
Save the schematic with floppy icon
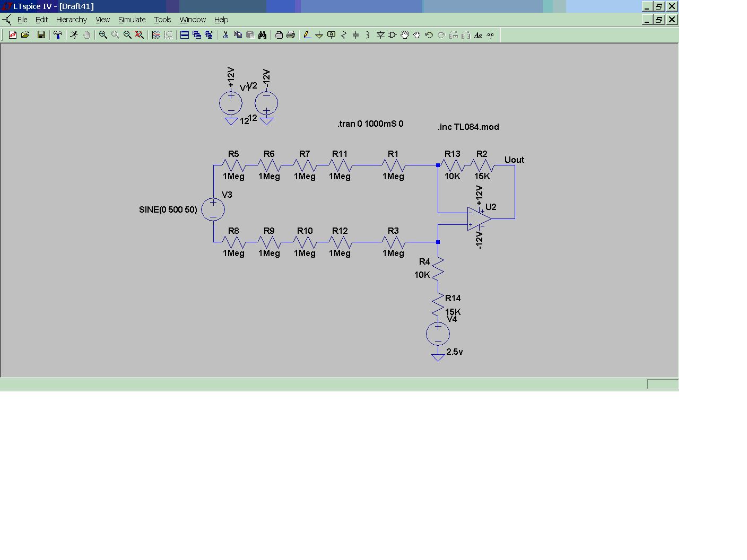[x=41, y=35]
